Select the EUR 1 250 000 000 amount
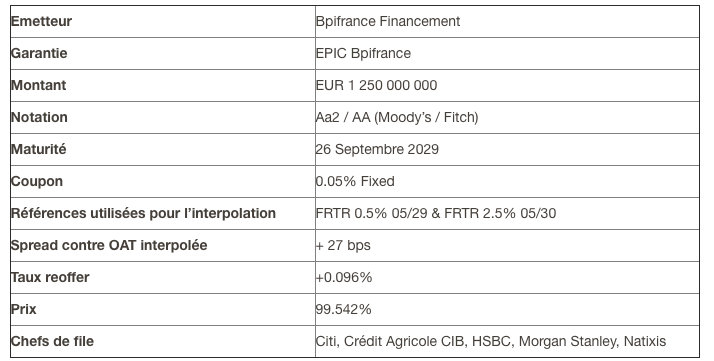The height and width of the screenshot is (361, 714). tap(377, 85)
